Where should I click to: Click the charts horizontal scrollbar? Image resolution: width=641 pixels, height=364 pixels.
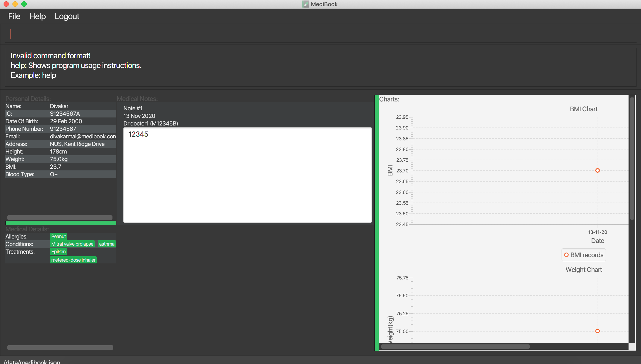pyautogui.click(x=455, y=346)
